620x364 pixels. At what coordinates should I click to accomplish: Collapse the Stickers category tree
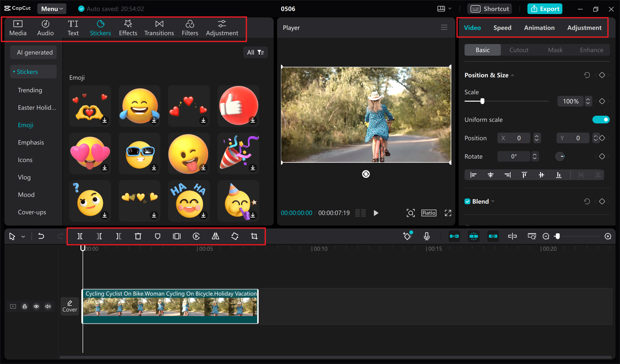coord(14,72)
